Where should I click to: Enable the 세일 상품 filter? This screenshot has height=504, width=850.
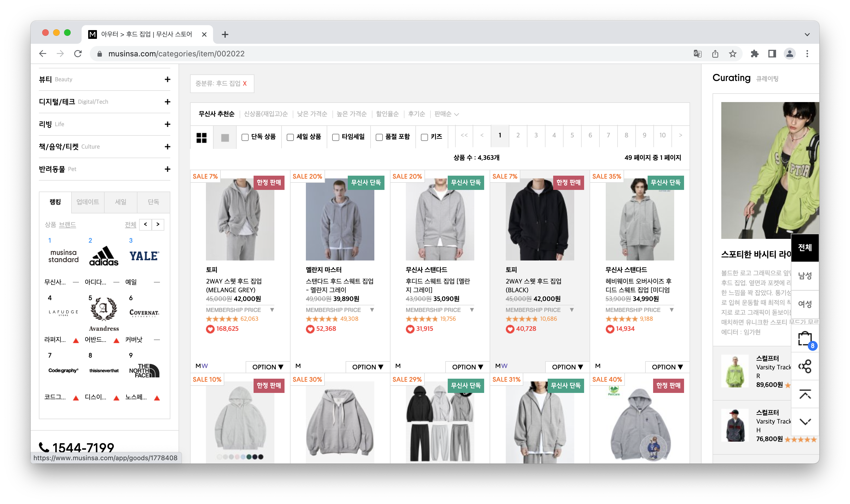(x=290, y=137)
